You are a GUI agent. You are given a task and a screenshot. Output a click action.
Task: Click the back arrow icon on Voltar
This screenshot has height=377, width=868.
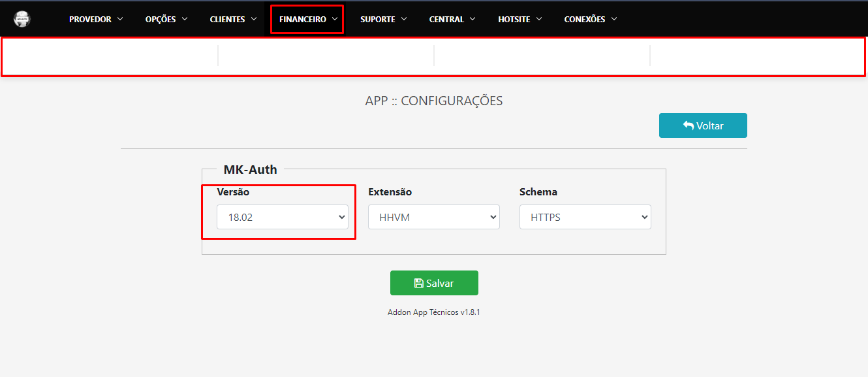[x=689, y=125]
